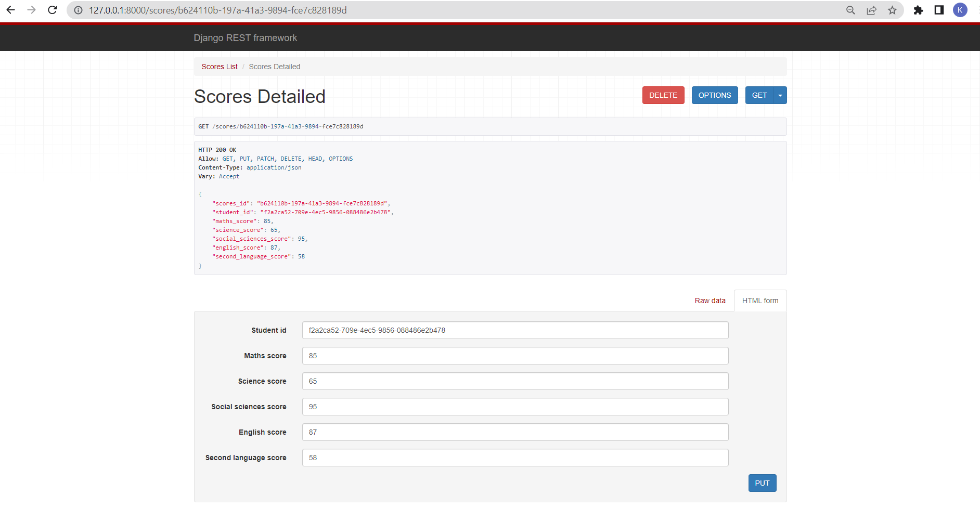
Task: Go to Scores List breadcrumb
Action: [220, 67]
